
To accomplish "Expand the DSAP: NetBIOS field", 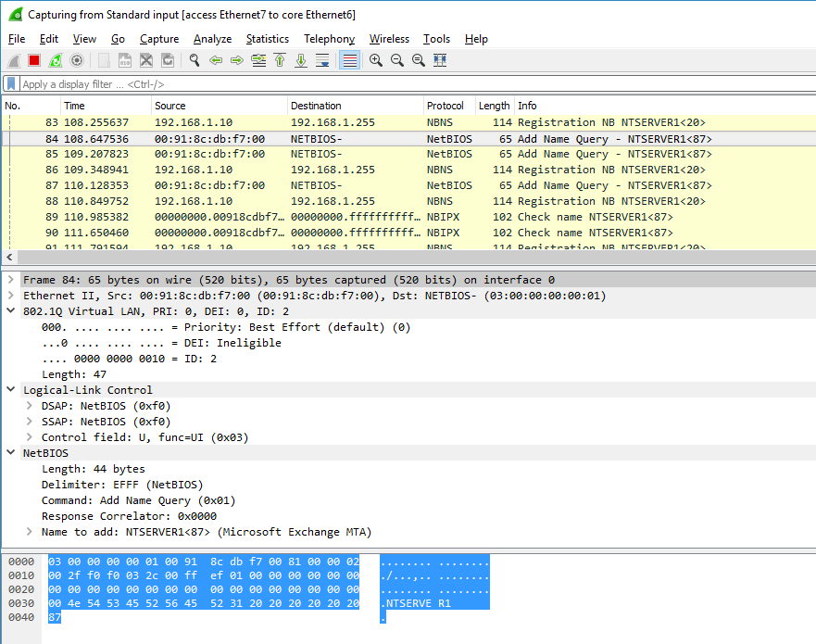I will pos(29,405).
